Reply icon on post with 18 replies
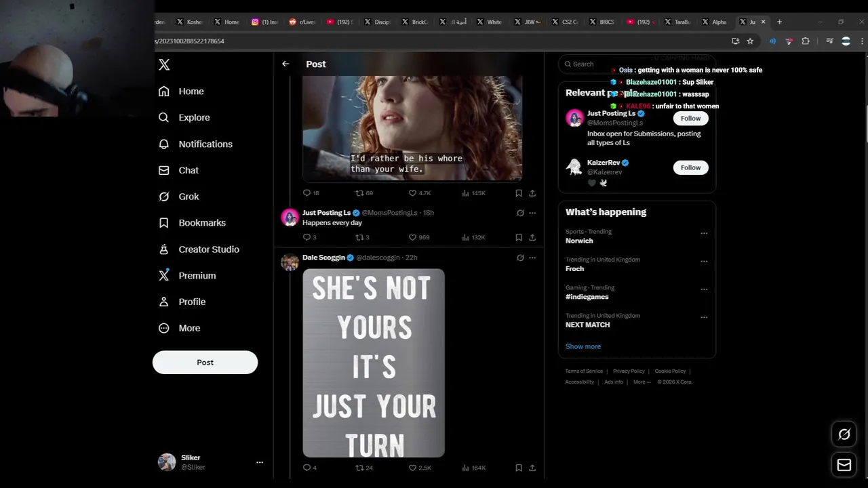The width and height of the screenshot is (868, 488). tap(307, 193)
